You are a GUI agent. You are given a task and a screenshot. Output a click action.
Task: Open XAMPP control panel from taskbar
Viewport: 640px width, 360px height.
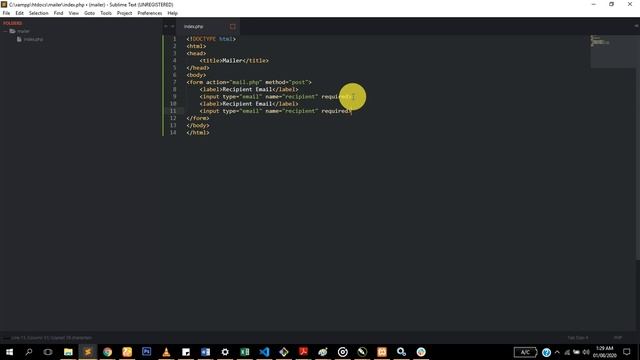tap(382, 352)
